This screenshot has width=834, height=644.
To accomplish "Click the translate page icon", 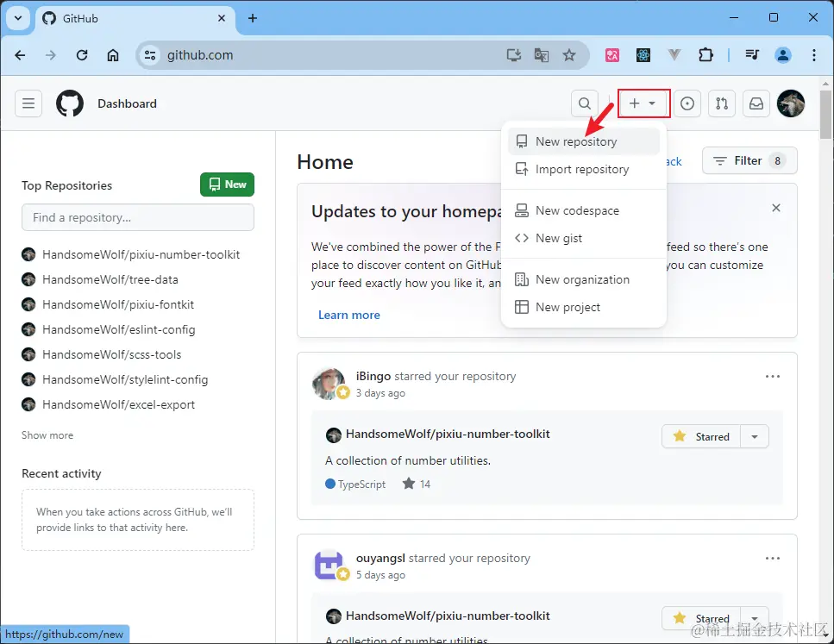I will point(542,55).
